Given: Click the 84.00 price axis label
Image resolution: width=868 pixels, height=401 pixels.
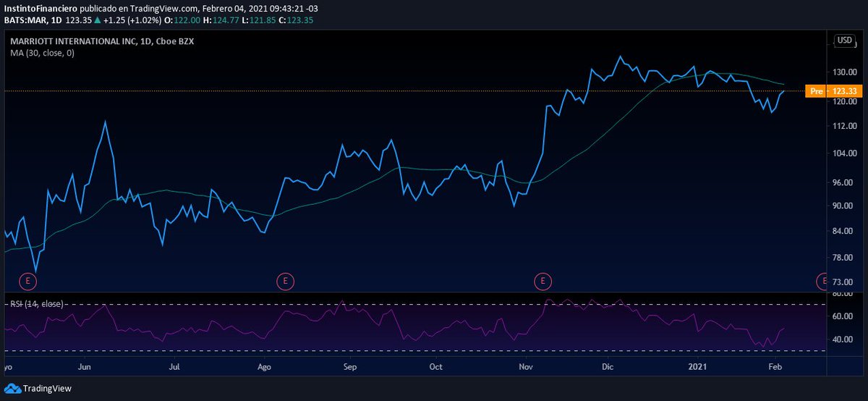Looking at the screenshot, I should tap(844, 231).
